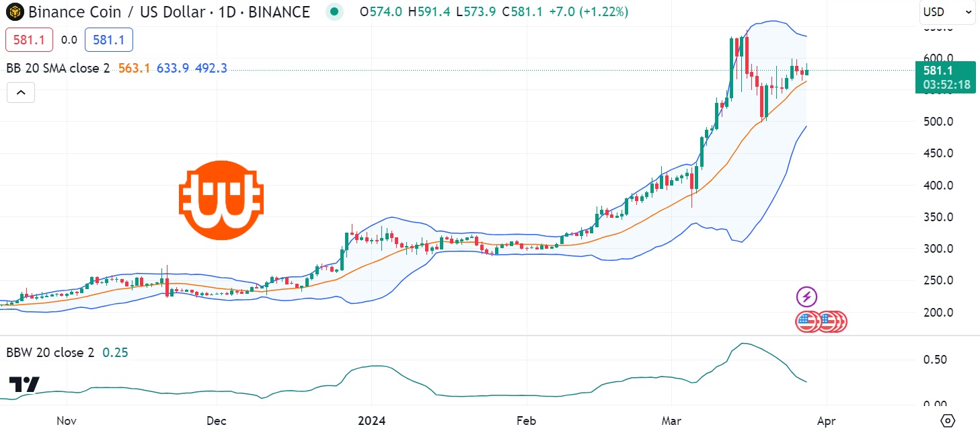980x433 pixels.
Task: Click the 633.9 upper band value
Action: pos(173,68)
